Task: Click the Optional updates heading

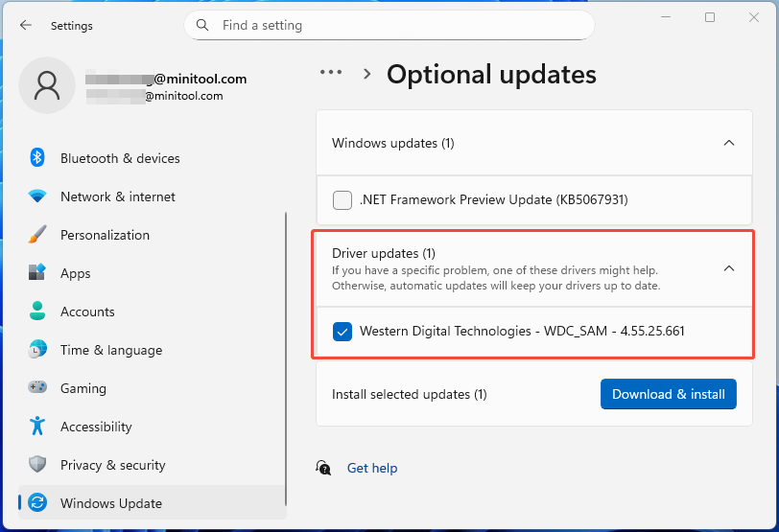Action: point(491,75)
